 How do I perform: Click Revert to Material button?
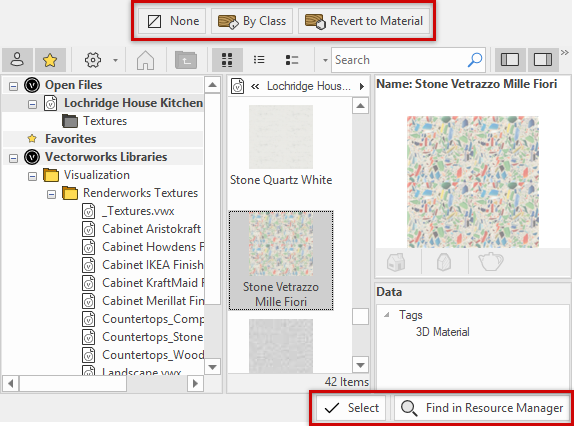tap(364, 21)
